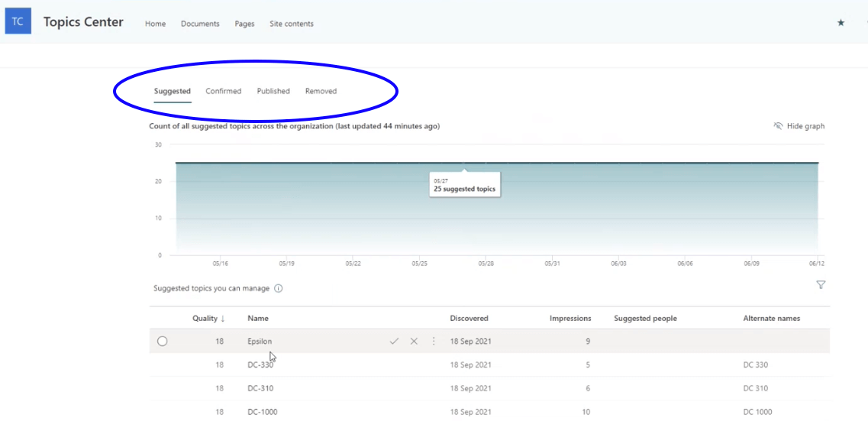Click impressions value 10 for DC-1000
This screenshot has height=421, width=868.
coord(586,412)
